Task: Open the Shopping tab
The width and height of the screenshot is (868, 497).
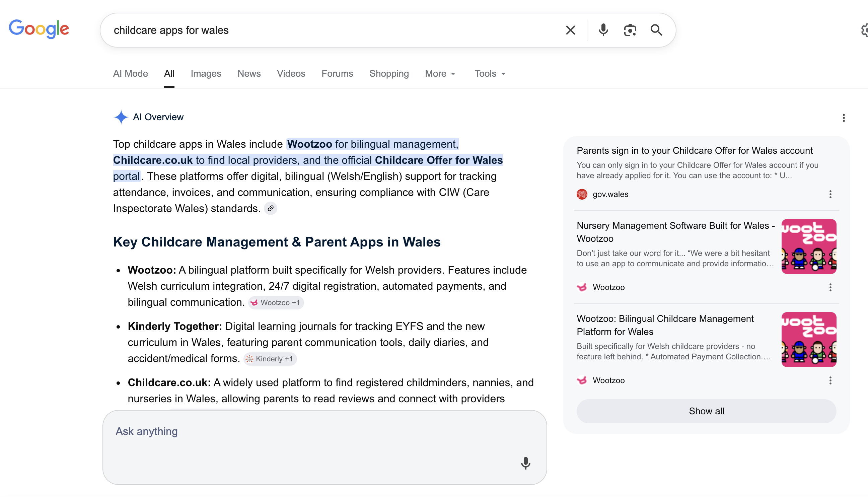Action: coord(389,74)
